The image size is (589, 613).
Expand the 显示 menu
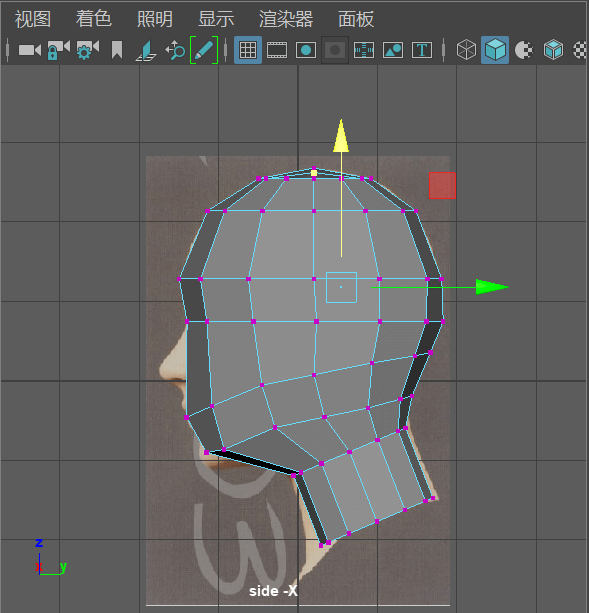[216, 19]
